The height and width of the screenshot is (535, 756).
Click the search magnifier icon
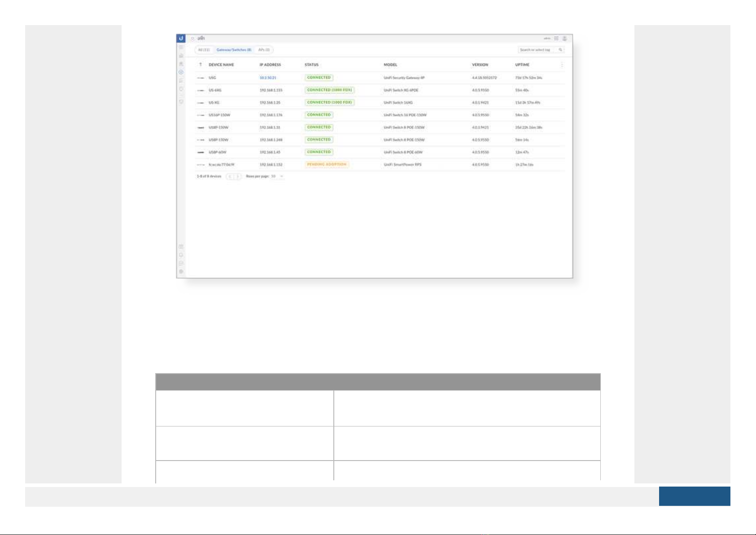560,50
